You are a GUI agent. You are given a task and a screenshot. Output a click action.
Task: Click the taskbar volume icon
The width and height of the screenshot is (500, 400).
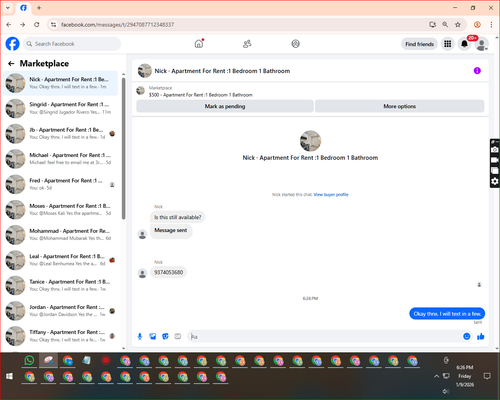coord(446,391)
